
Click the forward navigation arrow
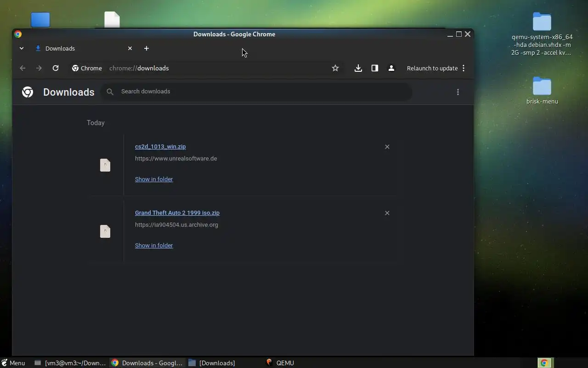click(x=39, y=68)
